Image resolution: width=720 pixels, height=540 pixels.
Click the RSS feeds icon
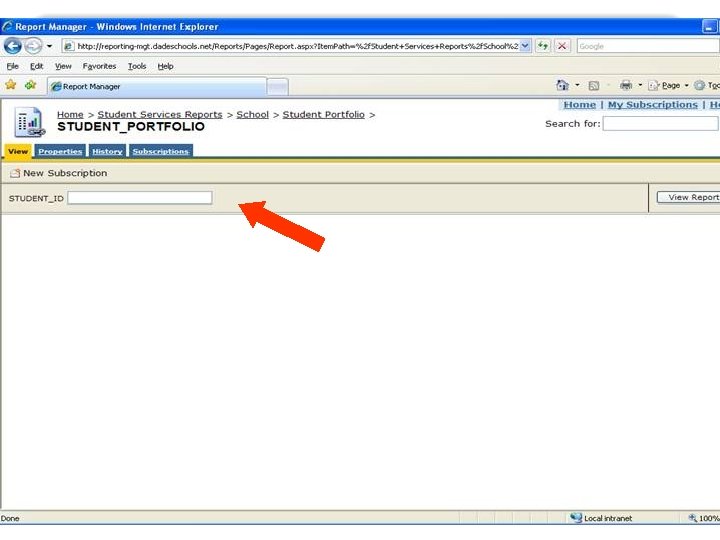pyautogui.click(x=594, y=85)
